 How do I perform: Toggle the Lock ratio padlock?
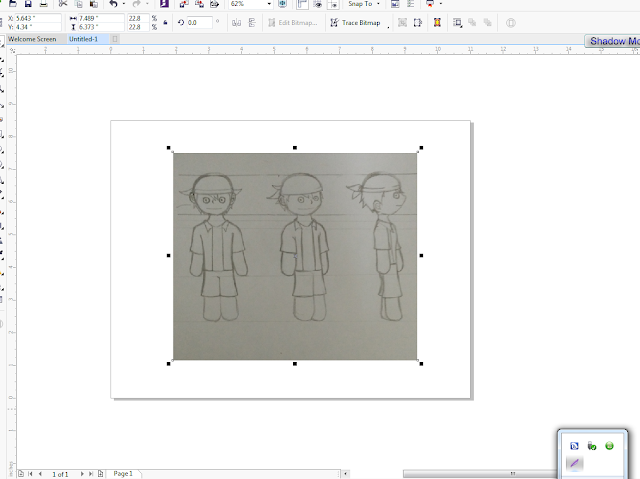165,22
